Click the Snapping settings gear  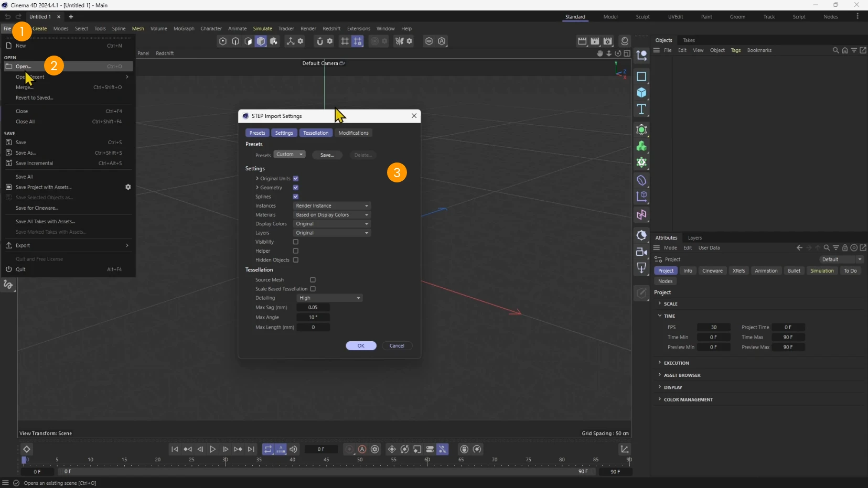point(330,41)
